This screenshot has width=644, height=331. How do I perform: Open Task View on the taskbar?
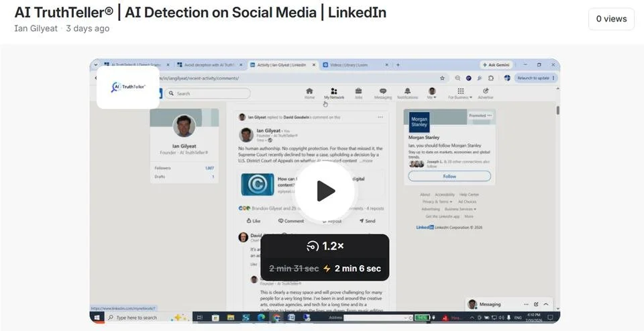pos(200,318)
